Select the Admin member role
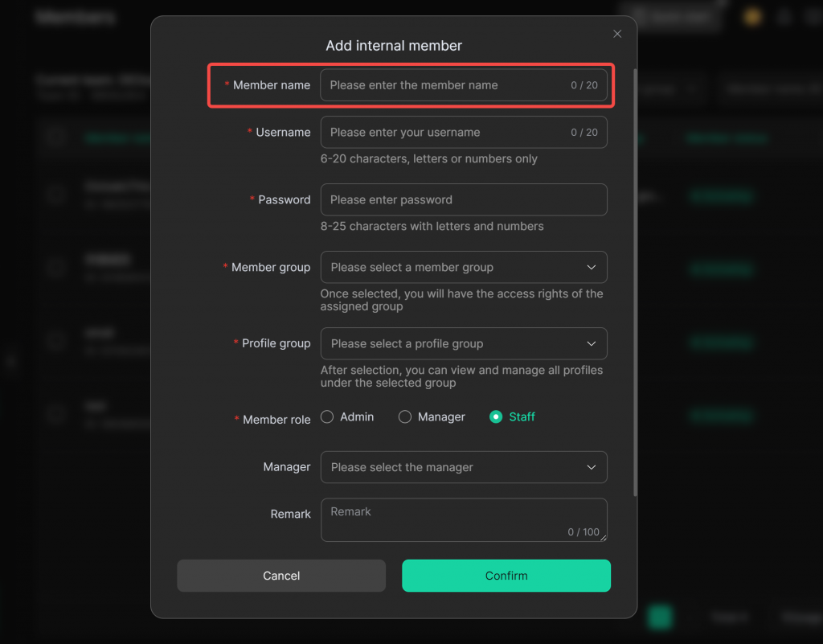The width and height of the screenshot is (823, 644). [x=327, y=416]
